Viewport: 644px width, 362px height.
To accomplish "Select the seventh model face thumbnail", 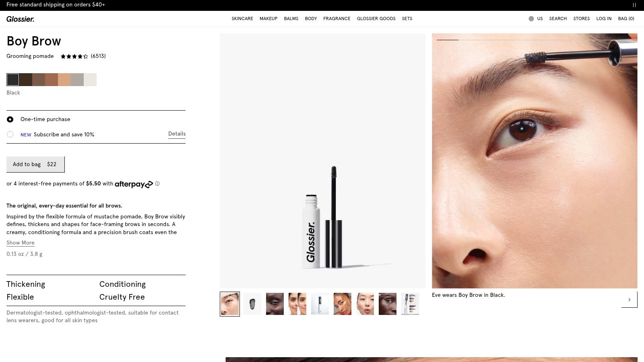I will point(365,304).
